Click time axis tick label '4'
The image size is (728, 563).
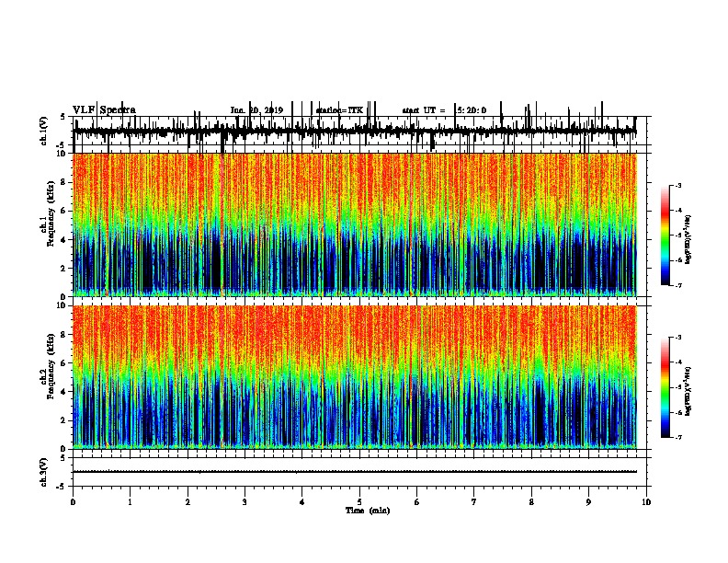[301, 501]
